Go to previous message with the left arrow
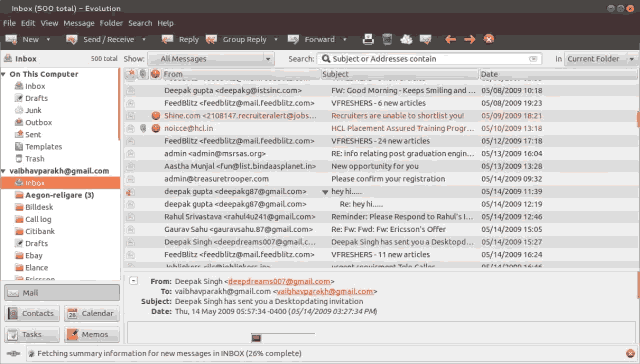This screenshot has height=364, width=640. (451, 39)
